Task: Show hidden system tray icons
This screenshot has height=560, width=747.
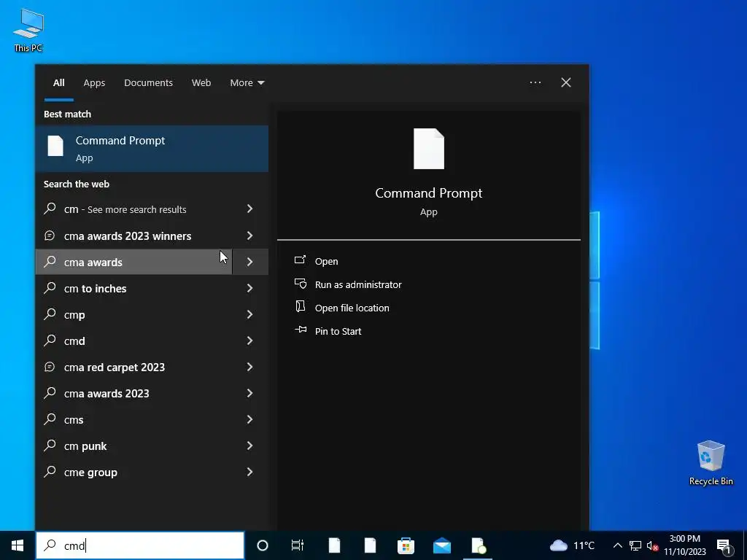Action: coord(617,545)
